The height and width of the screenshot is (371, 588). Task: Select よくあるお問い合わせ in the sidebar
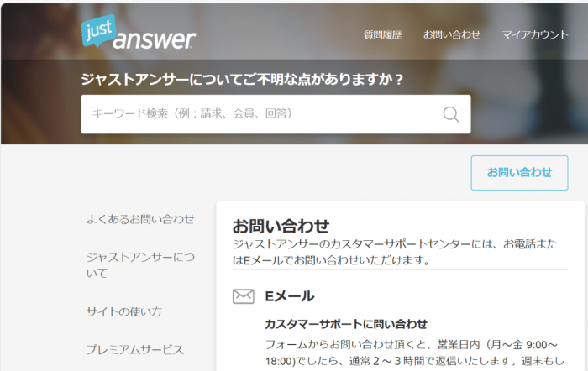[140, 219]
